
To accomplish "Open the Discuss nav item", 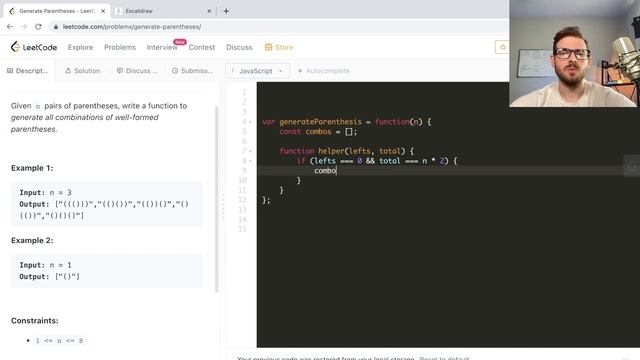I will [x=239, y=47].
